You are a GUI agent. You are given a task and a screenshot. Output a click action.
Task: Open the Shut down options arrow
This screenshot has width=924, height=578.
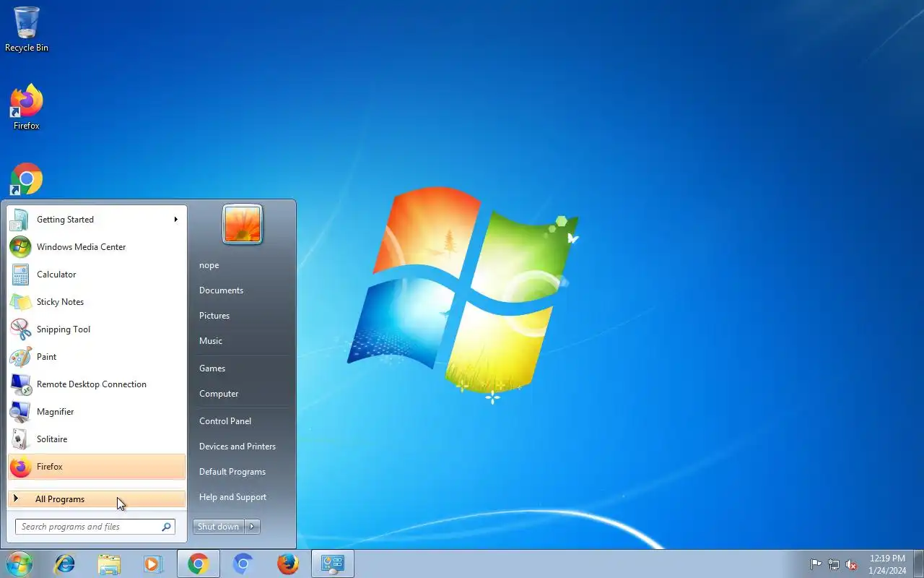252,527
